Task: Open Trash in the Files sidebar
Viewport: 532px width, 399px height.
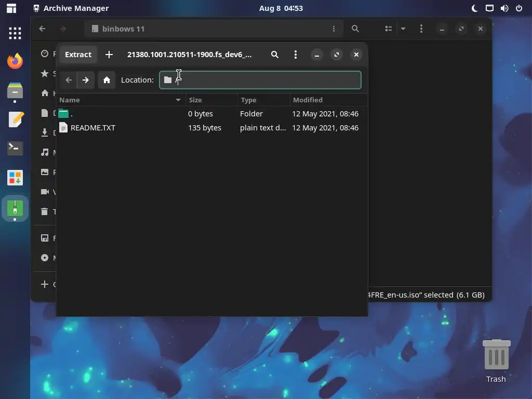Action: [x=45, y=212]
